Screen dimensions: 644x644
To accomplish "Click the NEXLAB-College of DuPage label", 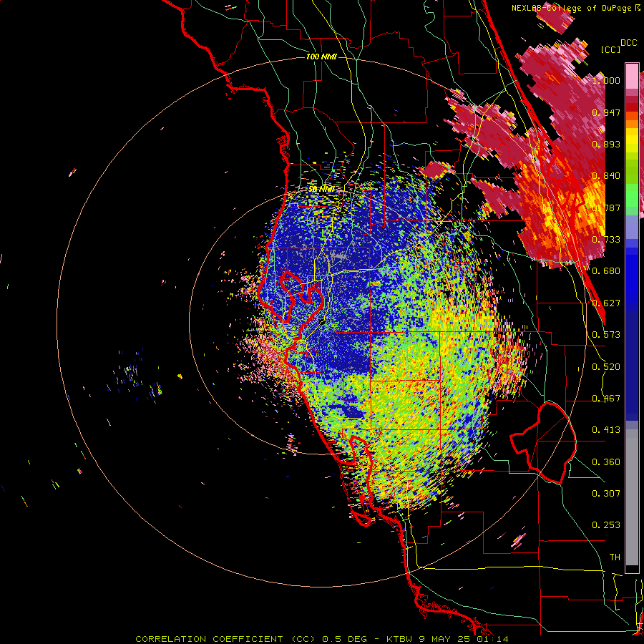I will click(x=572, y=8).
